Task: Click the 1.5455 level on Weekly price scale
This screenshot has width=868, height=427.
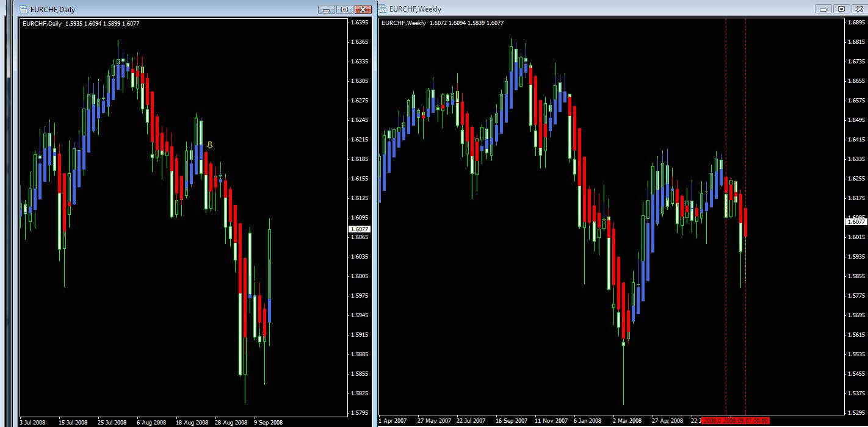Action: click(x=858, y=374)
